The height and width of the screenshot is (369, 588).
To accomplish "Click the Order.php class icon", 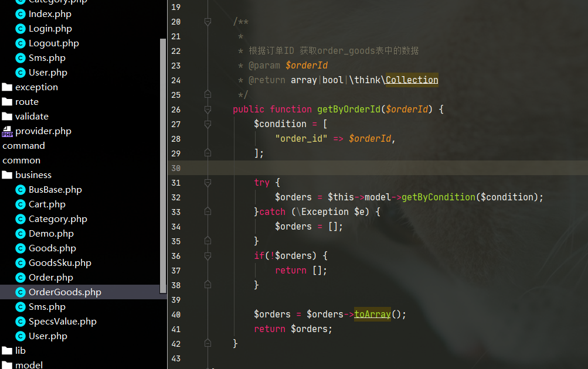I will coord(21,278).
